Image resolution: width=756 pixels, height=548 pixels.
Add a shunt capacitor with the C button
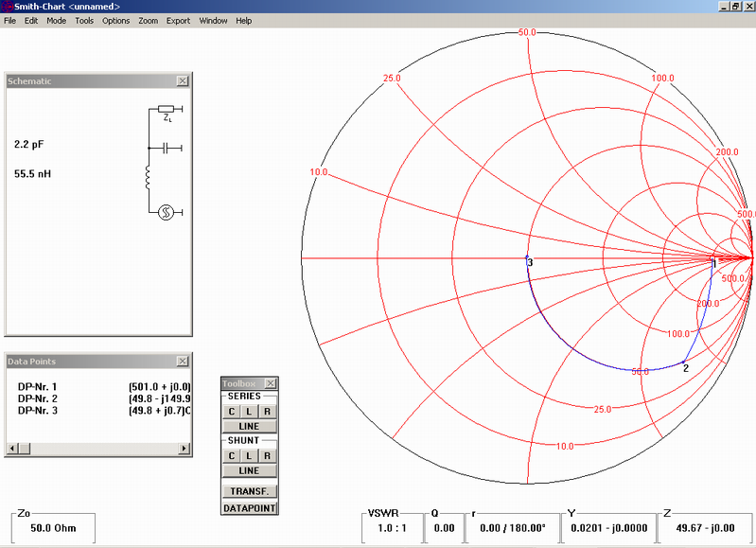(232, 456)
